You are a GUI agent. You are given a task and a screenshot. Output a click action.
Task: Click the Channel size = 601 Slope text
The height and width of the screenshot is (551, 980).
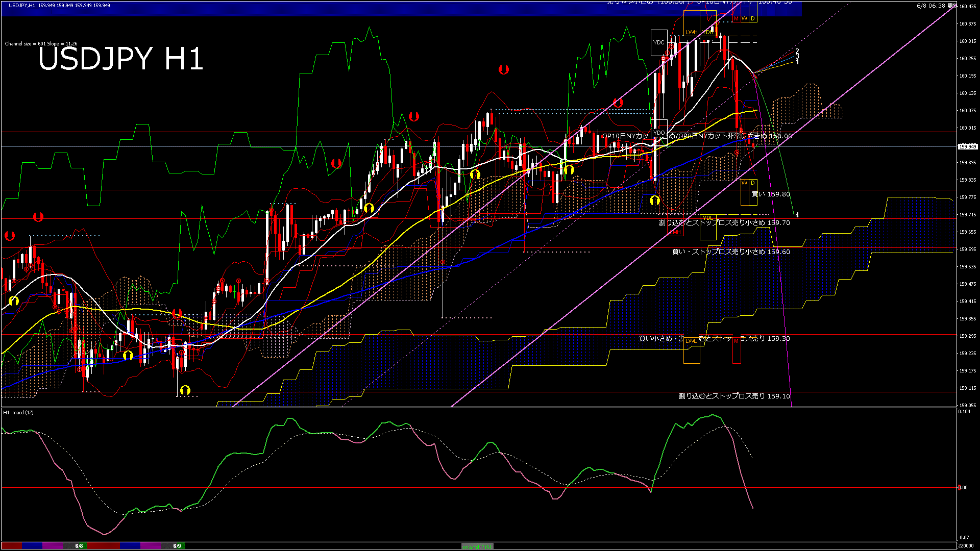pyautogui.click(x=41, y=44)
